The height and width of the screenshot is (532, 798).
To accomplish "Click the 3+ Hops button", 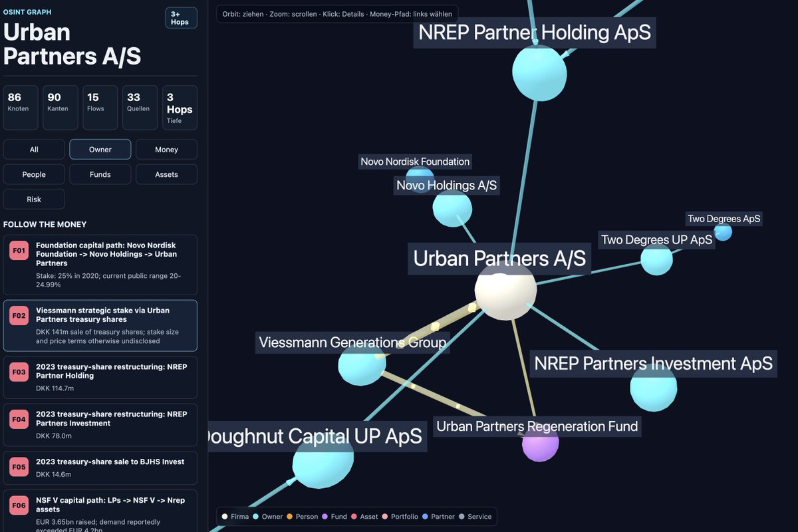I will [181, 18].
